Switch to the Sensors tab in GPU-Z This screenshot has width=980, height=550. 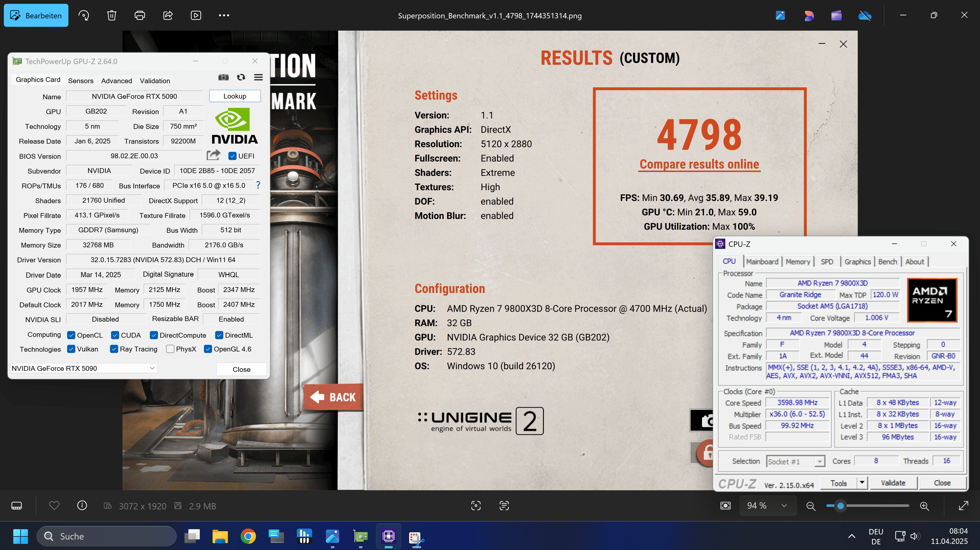[x=81, y=81]
